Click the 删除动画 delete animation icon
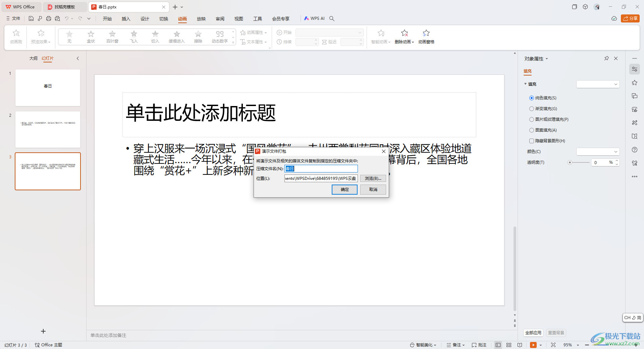 click(405, 33)
